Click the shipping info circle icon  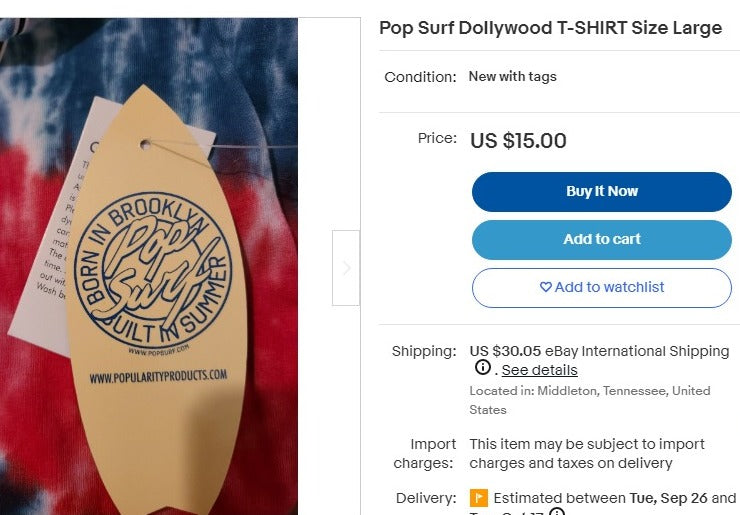(x=483, y=369)
